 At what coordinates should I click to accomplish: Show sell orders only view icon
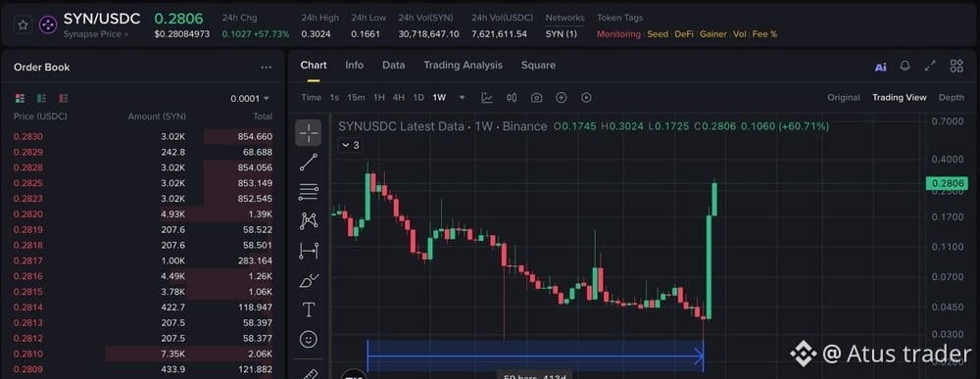(63, 98)
